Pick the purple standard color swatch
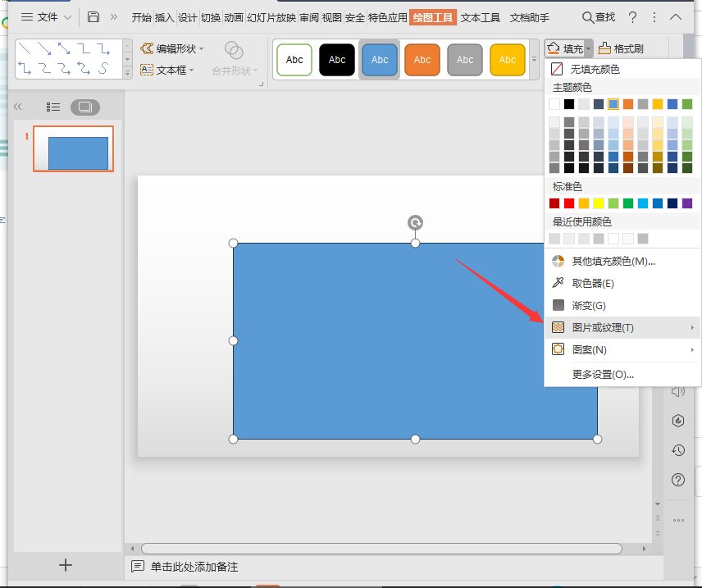Viewport: 702px width, 588px height. (687, 203)
